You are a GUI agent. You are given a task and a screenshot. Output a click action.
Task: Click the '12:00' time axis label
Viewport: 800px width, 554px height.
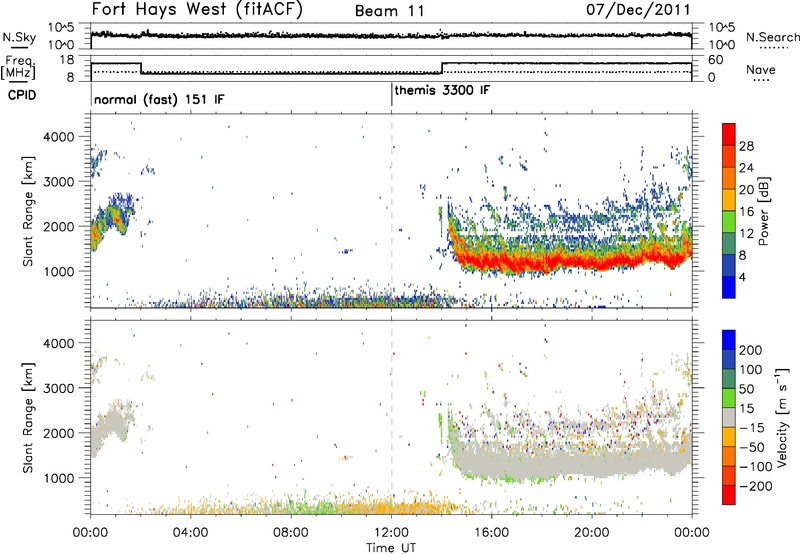(x=391, y=533)
